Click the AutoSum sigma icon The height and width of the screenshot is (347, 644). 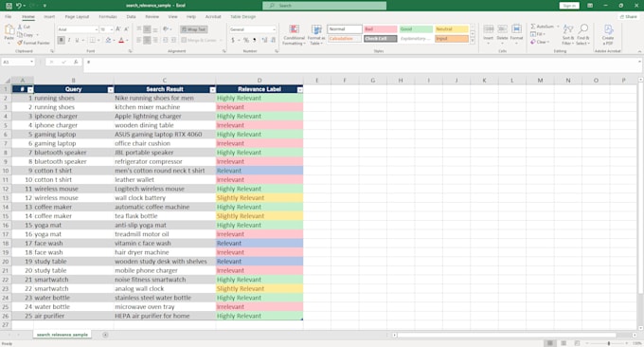pos(533,27)
